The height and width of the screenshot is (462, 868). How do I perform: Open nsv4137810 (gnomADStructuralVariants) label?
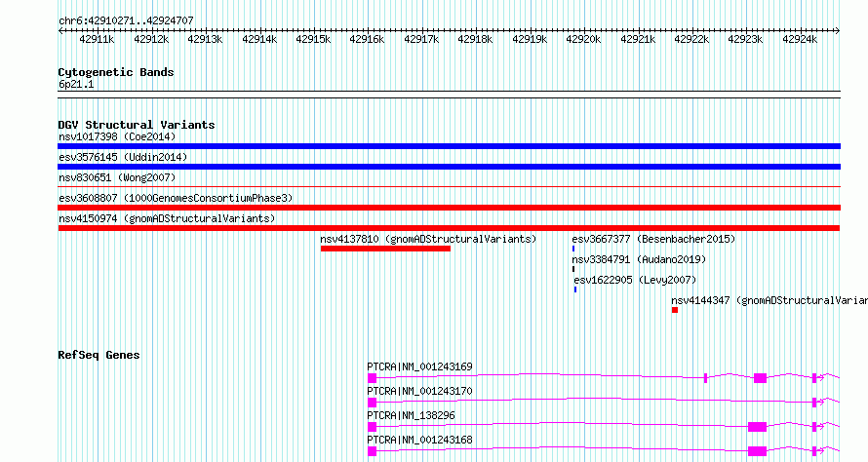coord(428,239)
